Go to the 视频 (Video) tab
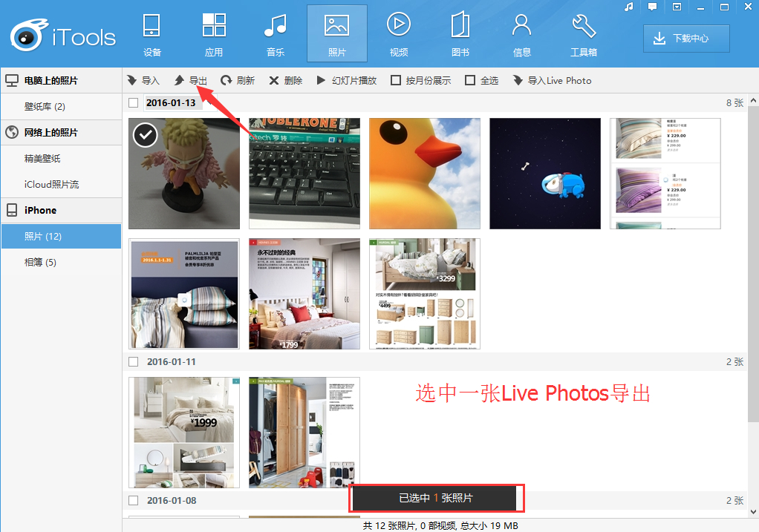 coord(398,35)
